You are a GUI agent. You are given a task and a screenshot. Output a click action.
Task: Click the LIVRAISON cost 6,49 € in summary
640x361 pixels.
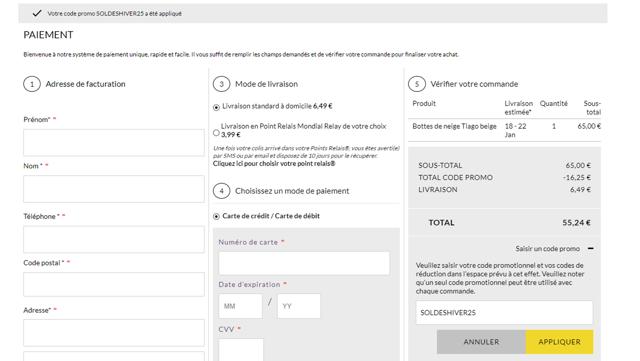(x=580, y=189)
